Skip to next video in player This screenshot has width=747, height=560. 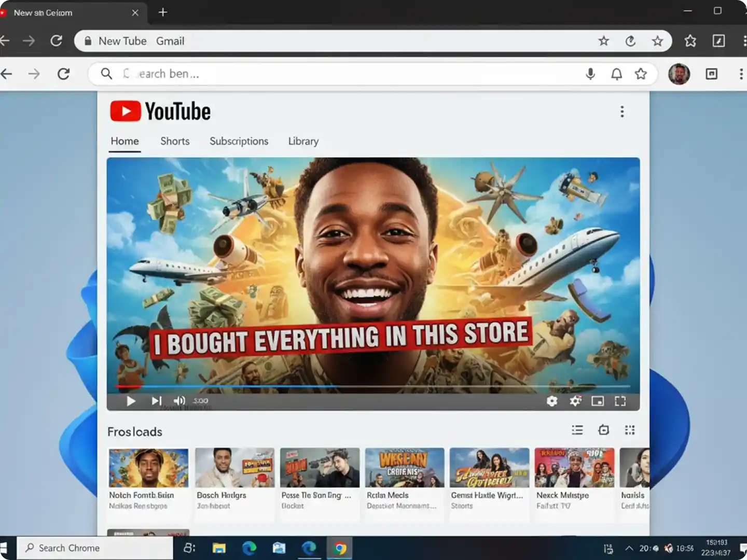156,401
